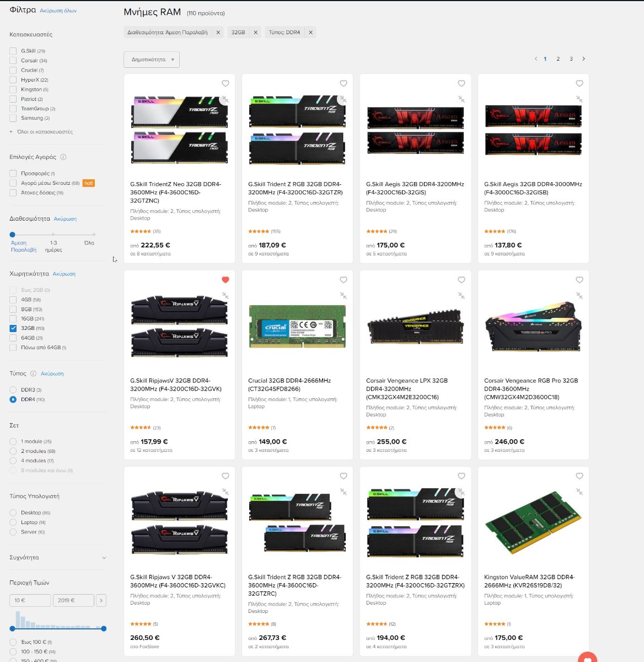Open Kingston ValueRAM product image
This screenshot has width=644, height=662.
pos(533,522)
